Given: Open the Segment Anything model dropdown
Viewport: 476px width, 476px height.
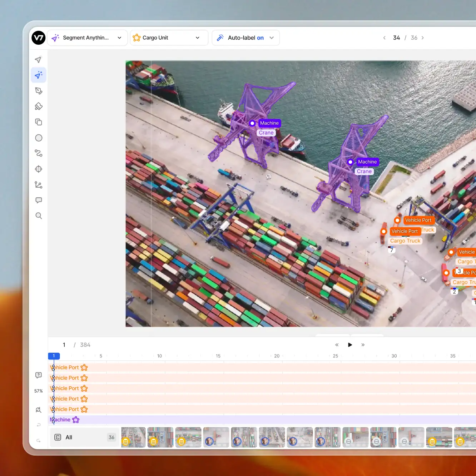Looking at the screenshot, I should pos(119,38).
